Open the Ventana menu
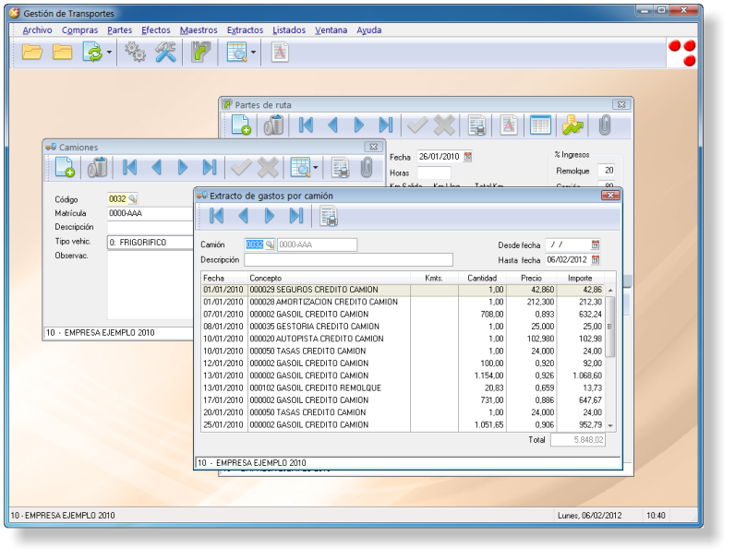This screenshot has height=560, width=735. pos(331,30)
